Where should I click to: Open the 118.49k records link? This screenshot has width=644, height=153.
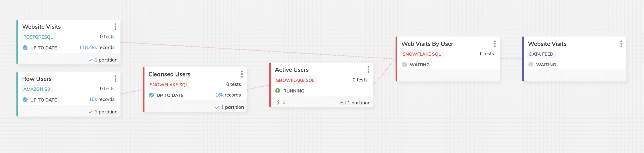[97, 47]
